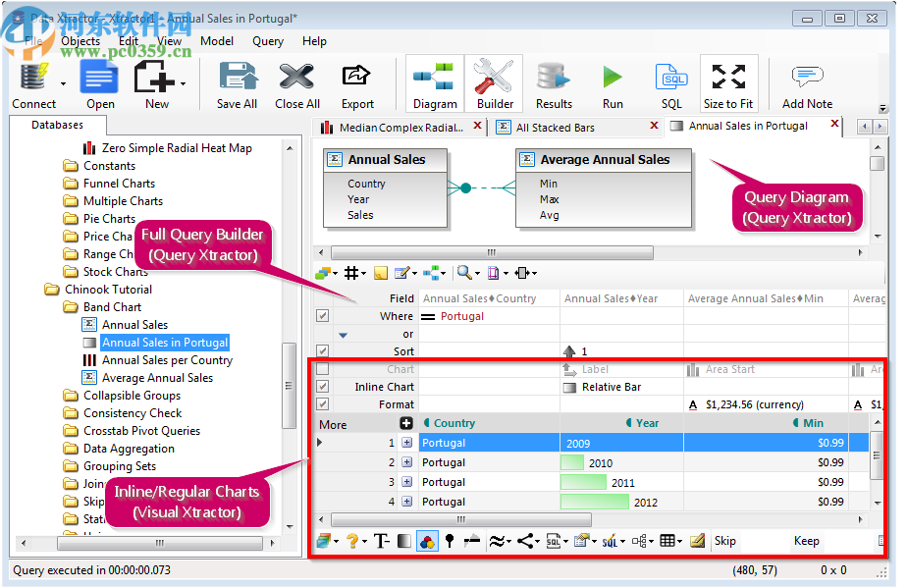This screenshot has width=907, height=588.
Task: Click the New query icon
Action: 154,78
